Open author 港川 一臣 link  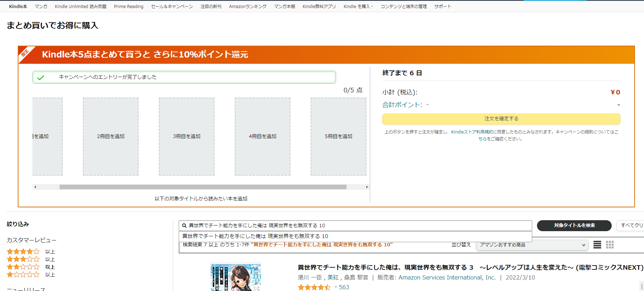[x=310, y=277]
